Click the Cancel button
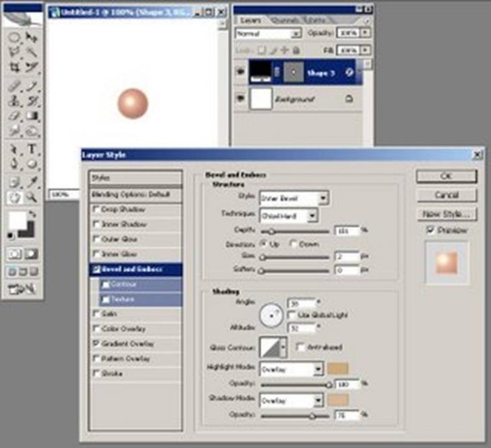Screen dimensions: 491x448 [x=446, y=195]
